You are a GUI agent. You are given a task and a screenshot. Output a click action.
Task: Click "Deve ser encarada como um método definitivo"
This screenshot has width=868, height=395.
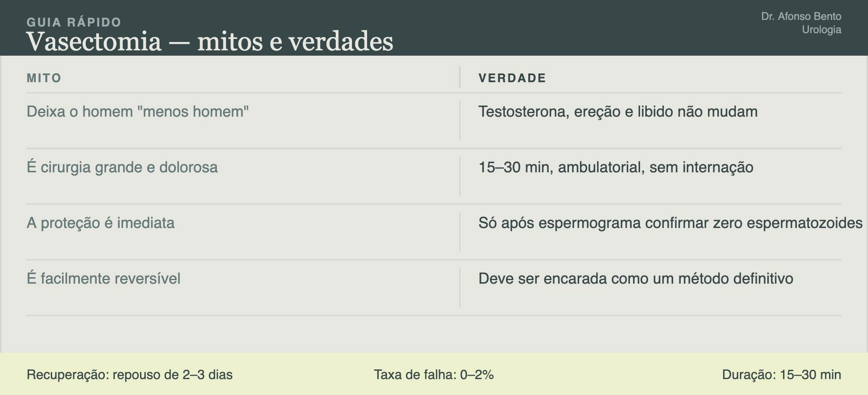[x=636, y=278]
